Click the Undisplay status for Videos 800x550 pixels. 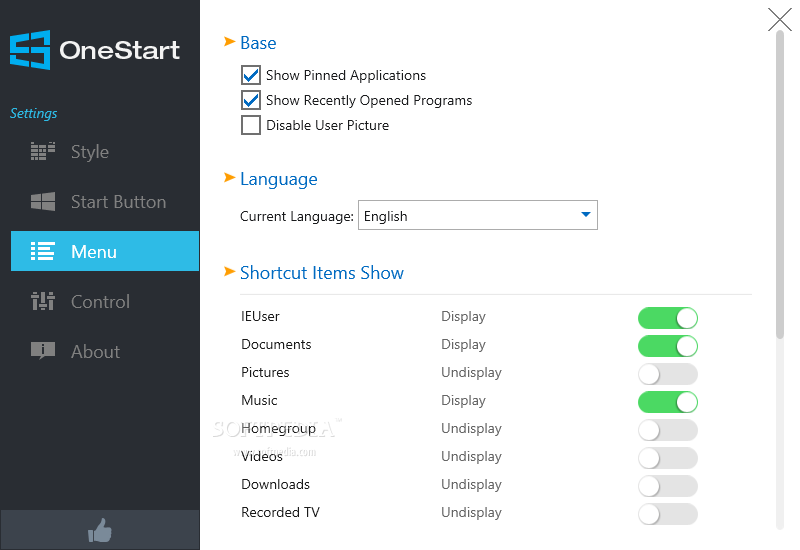(471, 457)
